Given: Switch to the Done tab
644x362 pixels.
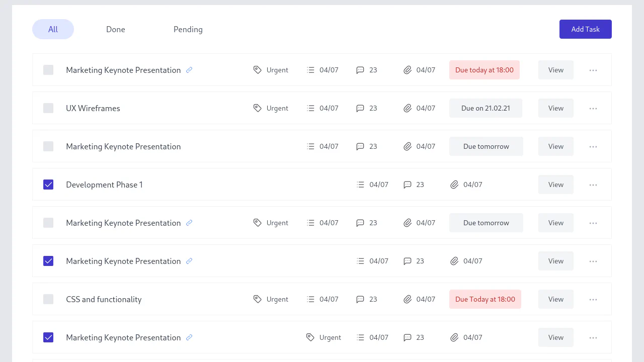Looking at the screenshot, I should [x=116, y=29].
